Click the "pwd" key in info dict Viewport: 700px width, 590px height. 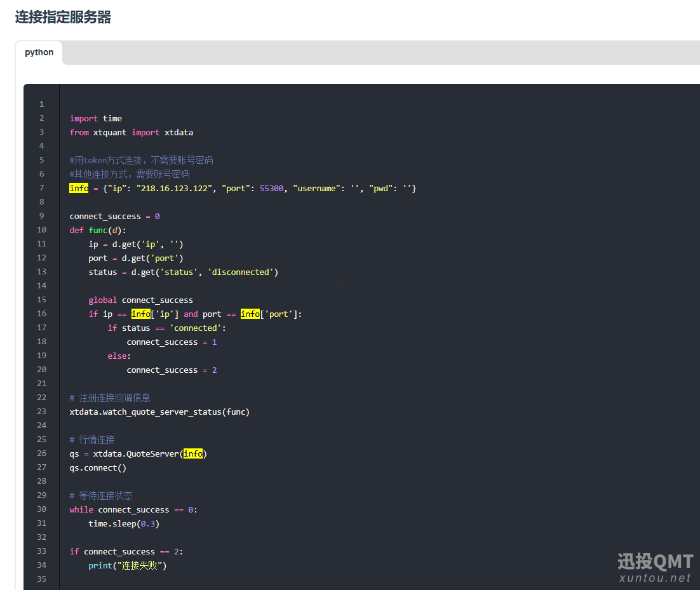point(380,189)
